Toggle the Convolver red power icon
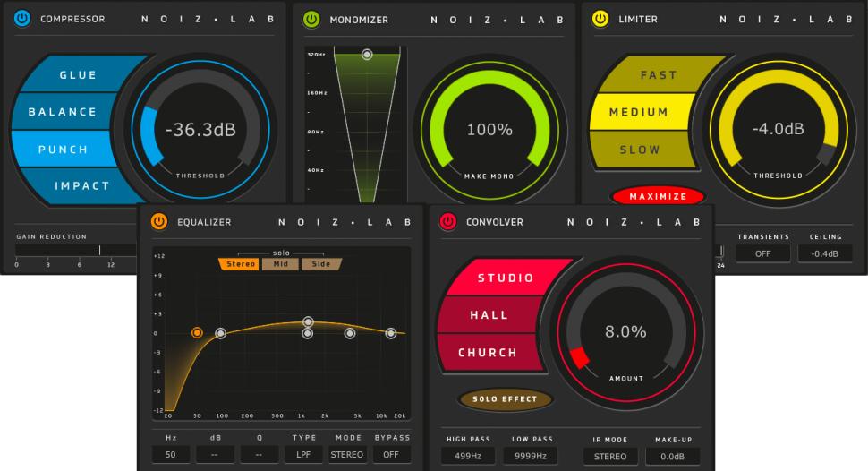 click(x=447, y=221)
